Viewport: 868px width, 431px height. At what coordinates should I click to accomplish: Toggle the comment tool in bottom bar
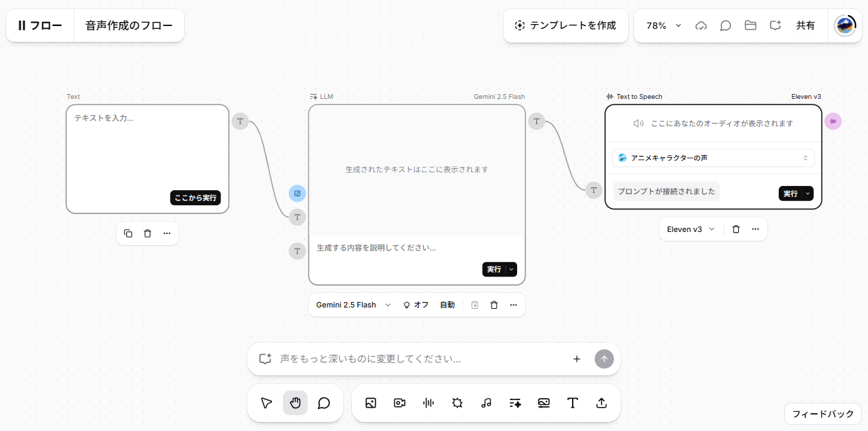(x=324, y=403)
